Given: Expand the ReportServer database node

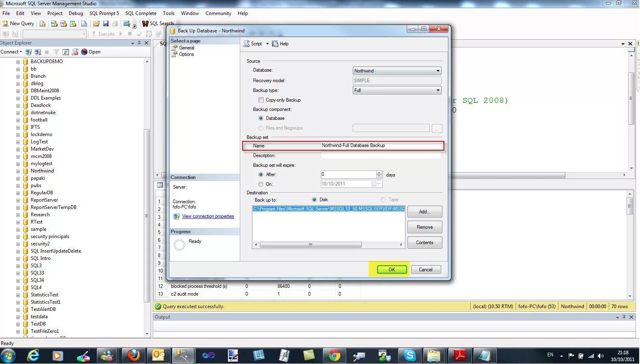Looking at the screenshot, I should [x=18, y=200].
